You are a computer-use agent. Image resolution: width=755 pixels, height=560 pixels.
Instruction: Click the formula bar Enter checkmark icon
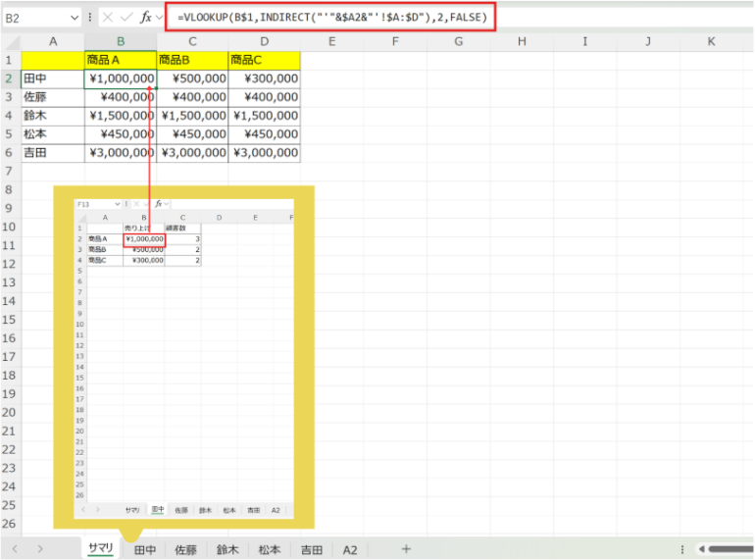(x=126, y=18)
